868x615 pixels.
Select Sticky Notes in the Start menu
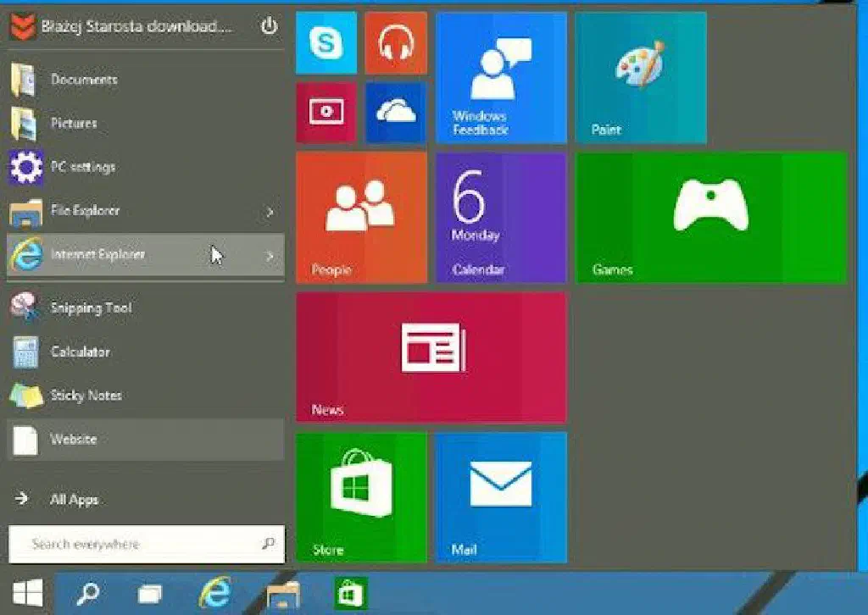85,396
